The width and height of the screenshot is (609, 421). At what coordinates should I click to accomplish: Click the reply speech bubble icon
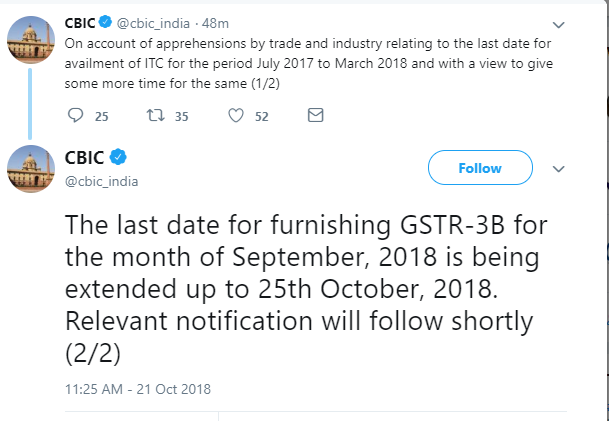click(x=75, y=115)
